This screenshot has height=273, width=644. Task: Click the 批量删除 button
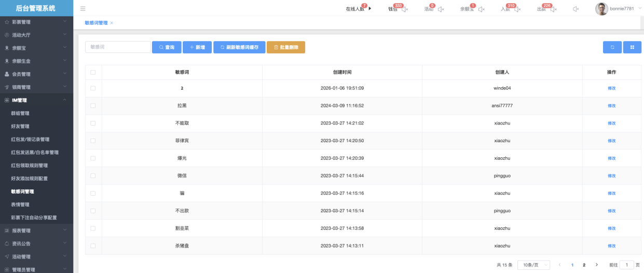click(x=285, y=47)
